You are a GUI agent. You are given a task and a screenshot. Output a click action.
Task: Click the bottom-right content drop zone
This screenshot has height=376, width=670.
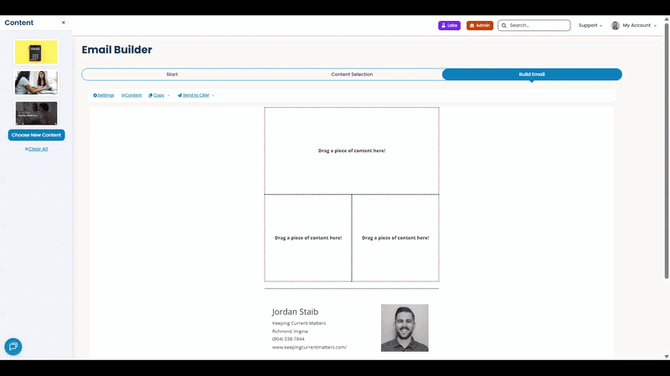click(x=395, y=238)
